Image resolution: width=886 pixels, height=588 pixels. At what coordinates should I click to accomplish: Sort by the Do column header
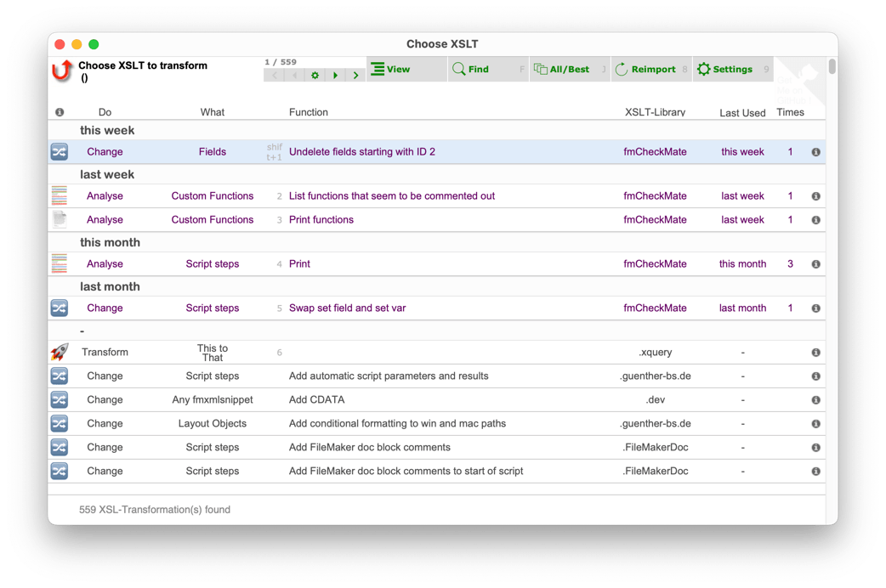point(105,112)
